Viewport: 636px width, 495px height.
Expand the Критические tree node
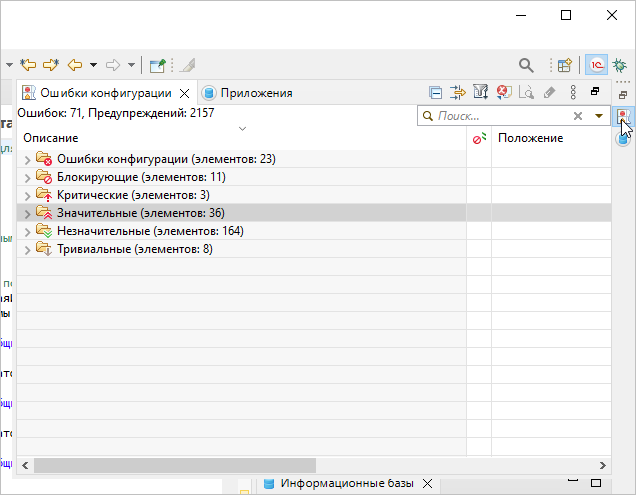coord(27,195)
